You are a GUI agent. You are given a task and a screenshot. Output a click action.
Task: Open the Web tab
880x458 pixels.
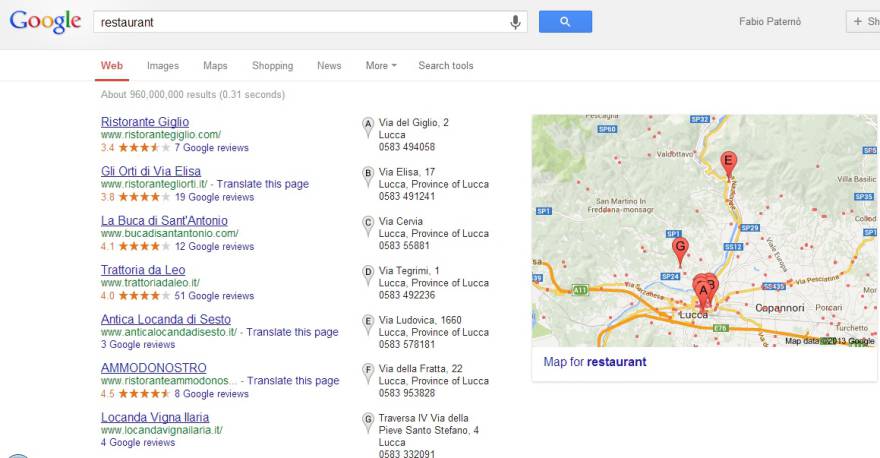[112, 66]
